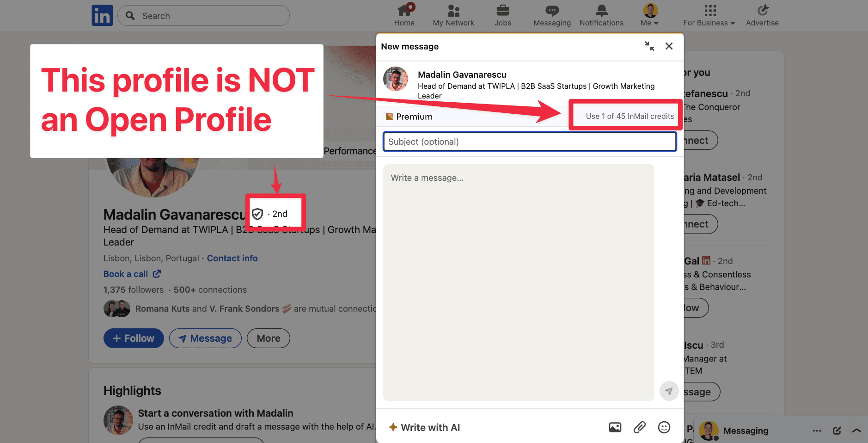The height and width of the screenshot is (443, 868).
Task: Click the Search input field
Action: click(x=203, y=16)
